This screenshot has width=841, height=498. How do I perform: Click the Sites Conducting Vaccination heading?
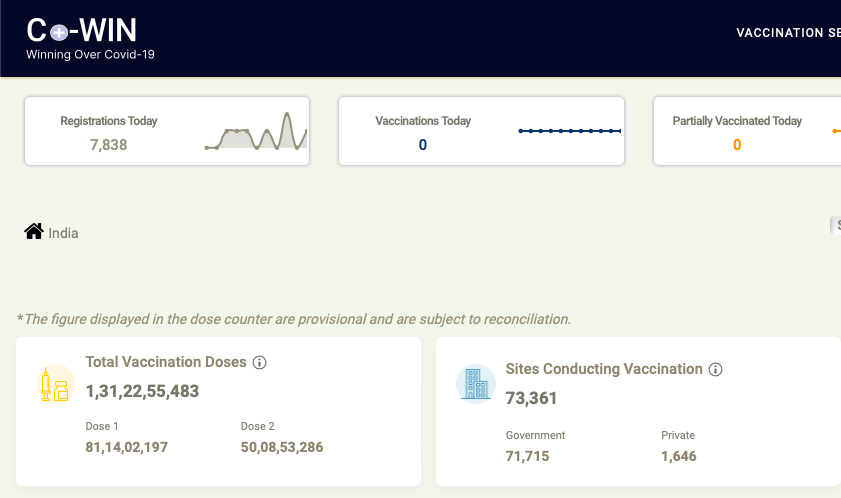pyautogui.click(x=604, y=369)
